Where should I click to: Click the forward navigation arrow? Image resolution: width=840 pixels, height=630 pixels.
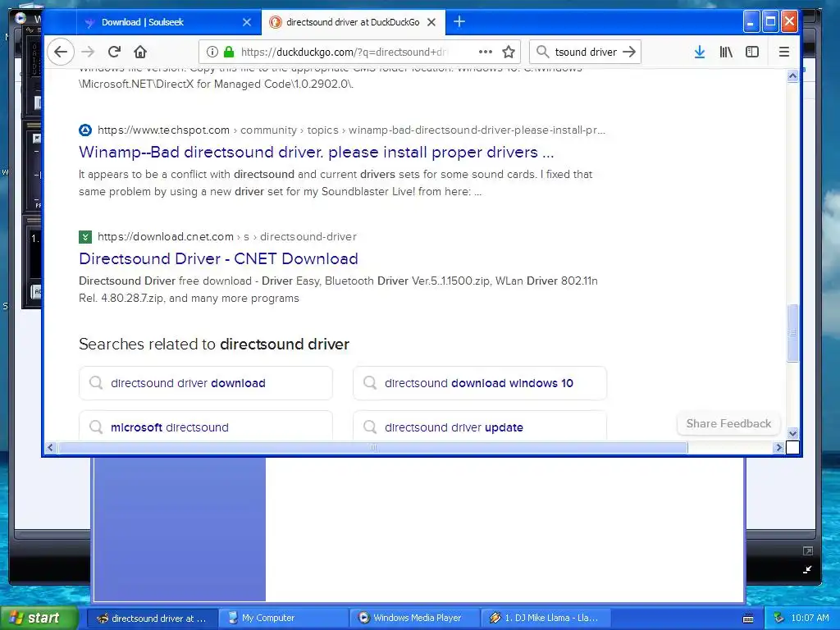pyautogui.click(x=88, y=52)
